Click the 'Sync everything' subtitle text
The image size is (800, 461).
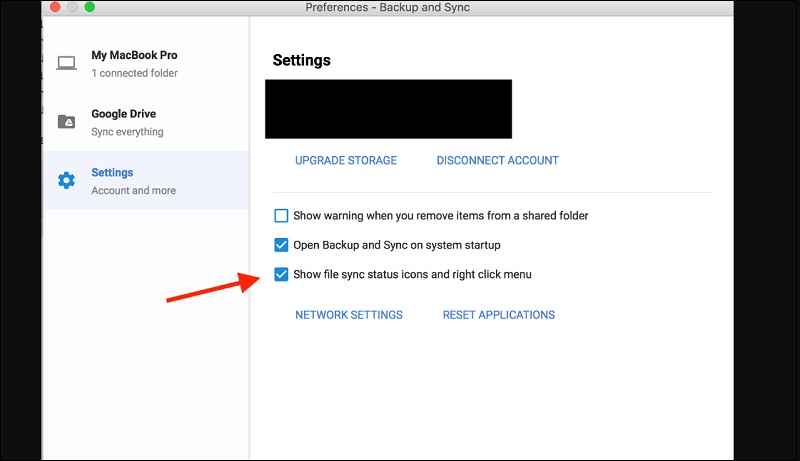127,132
